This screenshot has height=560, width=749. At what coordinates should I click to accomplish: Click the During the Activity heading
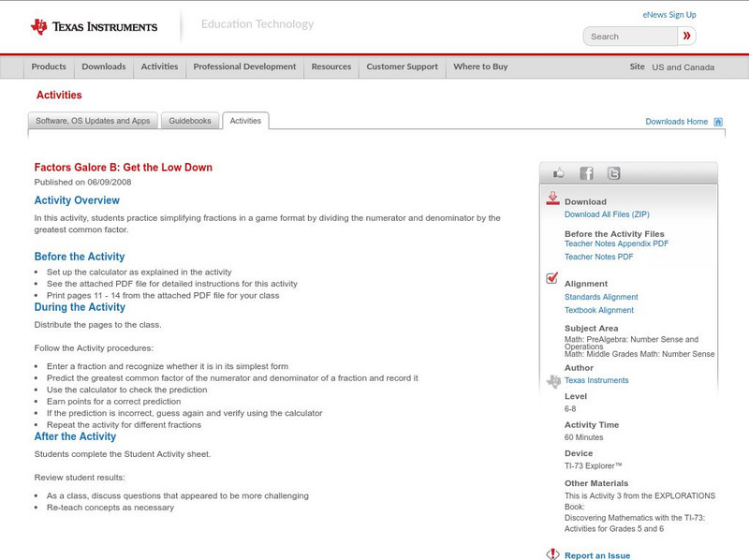pos(80,307)
